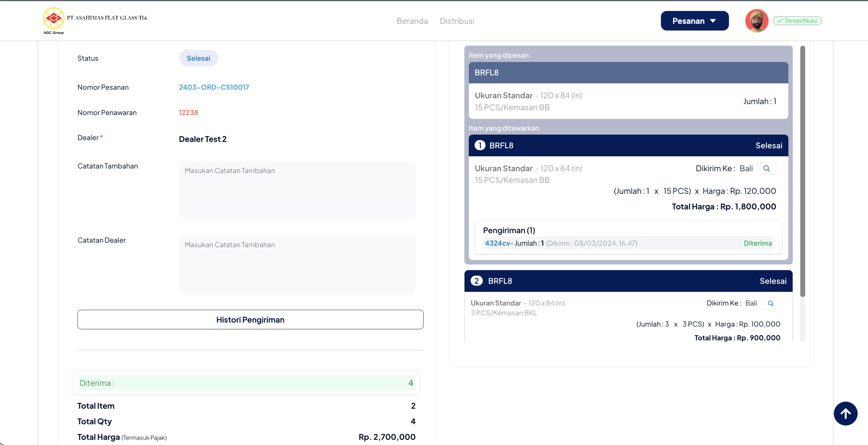Click the 3 PCS/Kemasan BKL text
This screenshot has width=868, height=445.
coord(503,313)
